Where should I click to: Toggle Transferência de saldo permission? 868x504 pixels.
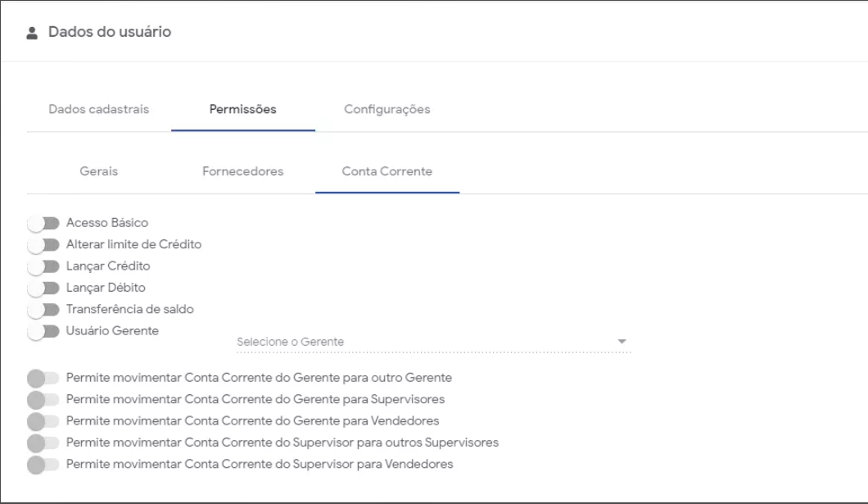coord(44,310)
